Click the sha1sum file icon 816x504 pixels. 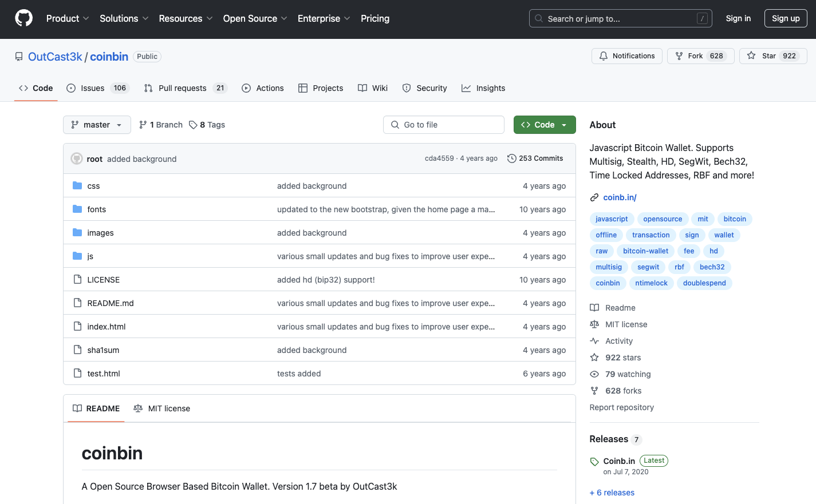(77, 350)
